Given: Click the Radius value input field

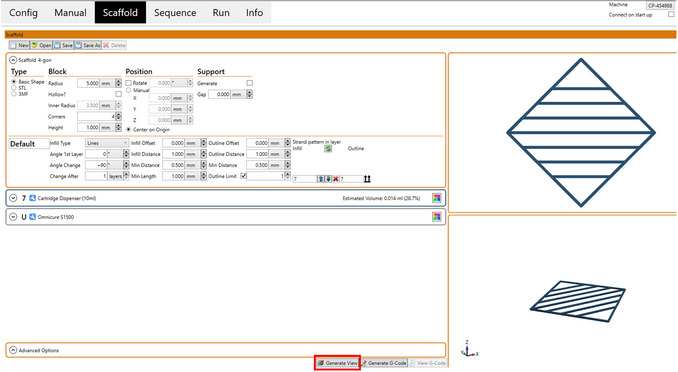Looking at the screenshot, I should pyautogui.click(x=89, y=83).
